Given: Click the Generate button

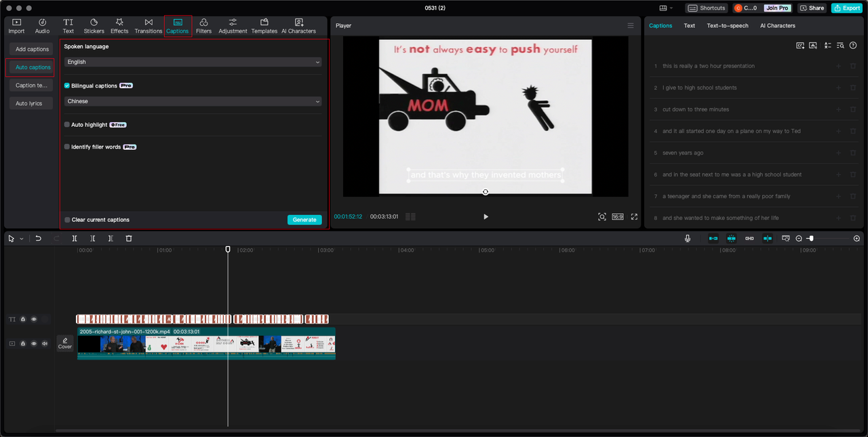Looking at the screenshot, I should pyautogui.click(x=304, y=220).
